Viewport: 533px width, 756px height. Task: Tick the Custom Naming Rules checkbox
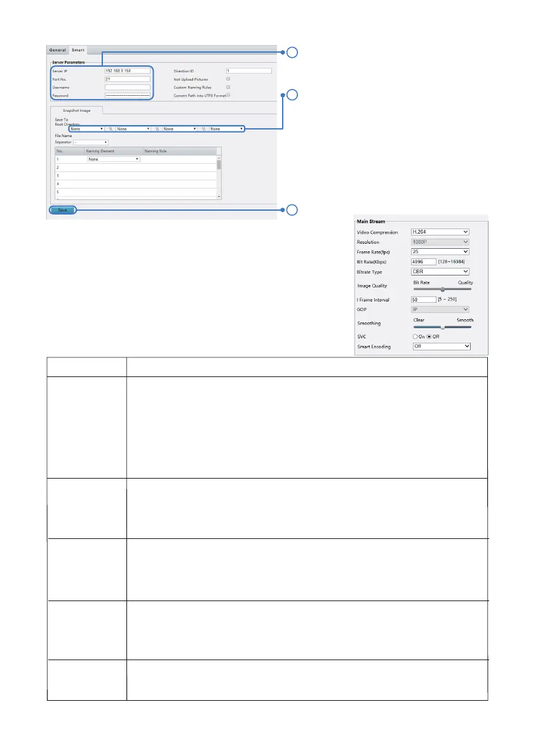[228, 87]
